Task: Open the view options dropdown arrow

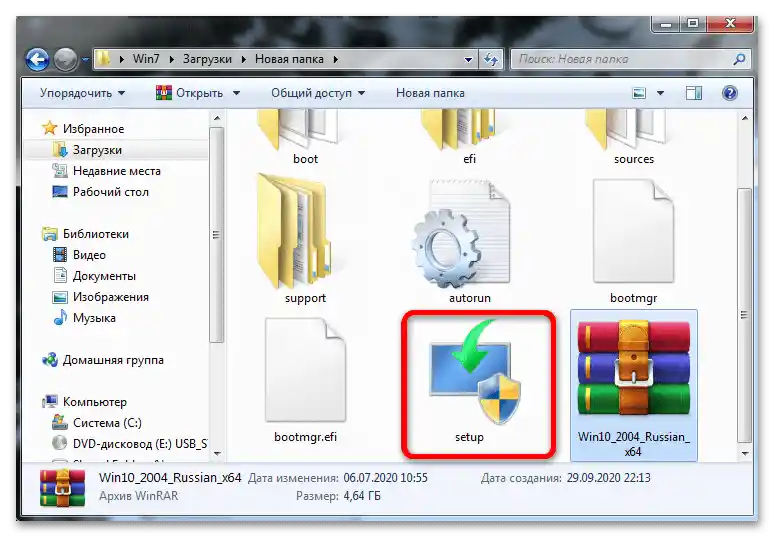Action: [x=660, y=93]
